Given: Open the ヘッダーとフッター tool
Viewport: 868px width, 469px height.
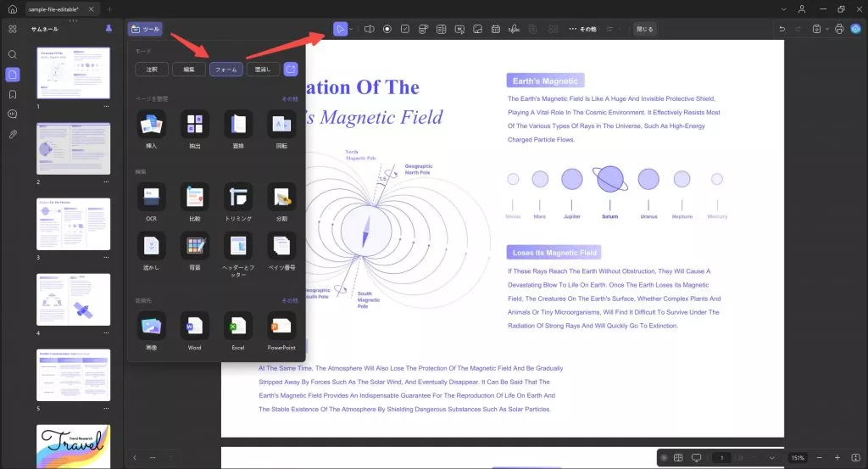Looking at the screenshot, I should coord(238,246).
